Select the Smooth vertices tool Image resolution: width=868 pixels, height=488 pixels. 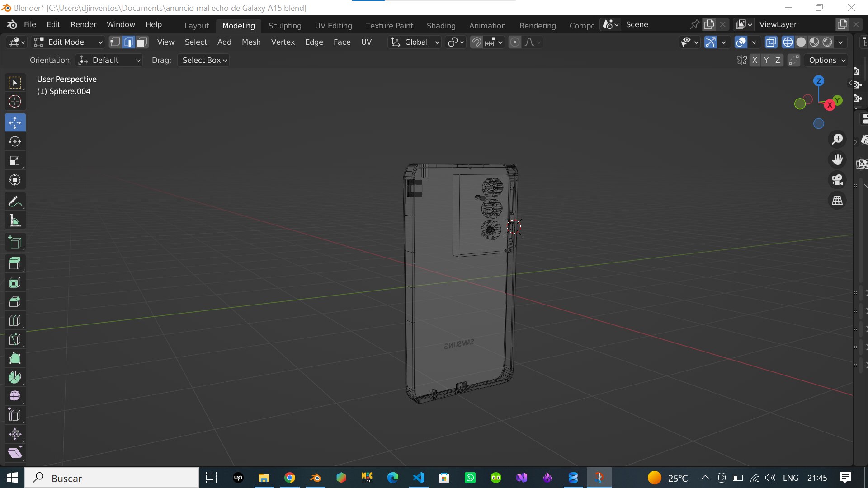coord(15,396)
